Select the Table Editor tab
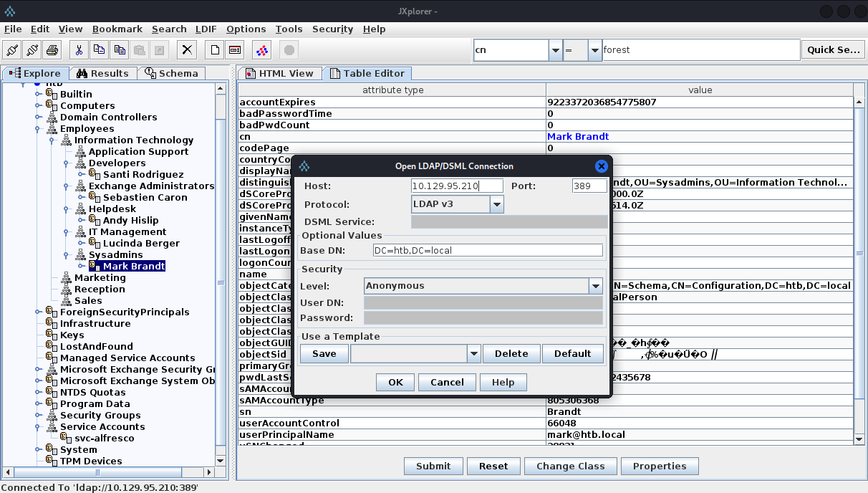The width and height of the screenshot is (868, 493). 367,73
